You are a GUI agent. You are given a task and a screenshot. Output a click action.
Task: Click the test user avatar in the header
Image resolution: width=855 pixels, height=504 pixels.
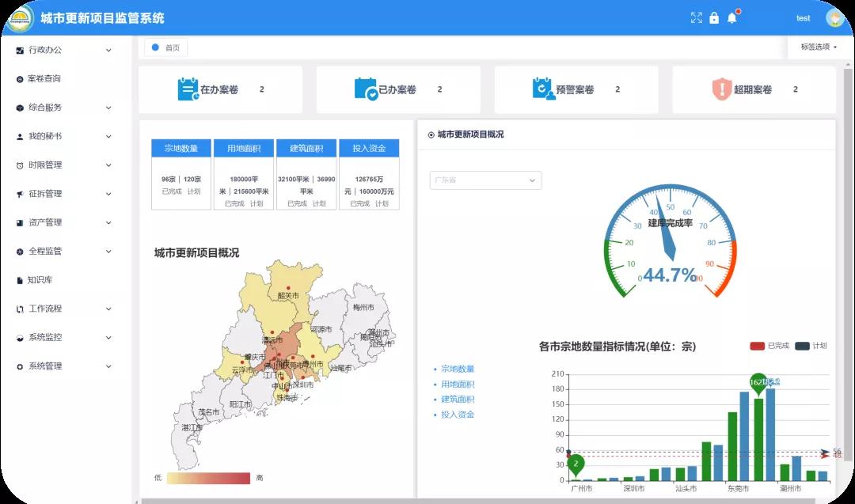click(834, 17)
